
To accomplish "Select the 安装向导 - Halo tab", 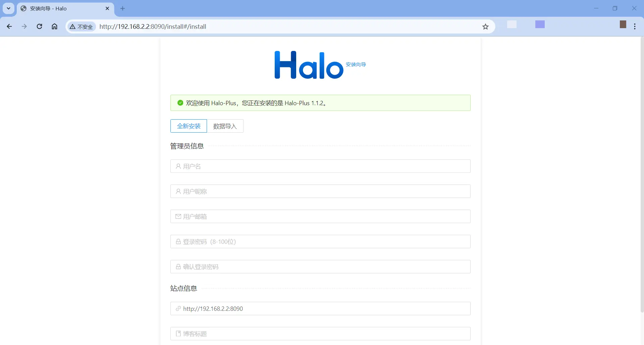I will [x=65, y=8].
